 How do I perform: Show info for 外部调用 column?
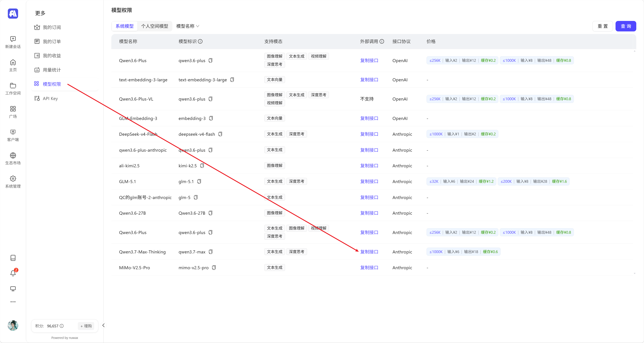382,41
